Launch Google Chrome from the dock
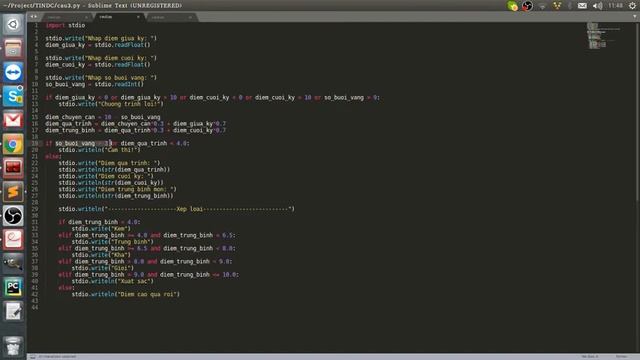The height and width of the screenshot is (360, 640). [x=13, y=144]
